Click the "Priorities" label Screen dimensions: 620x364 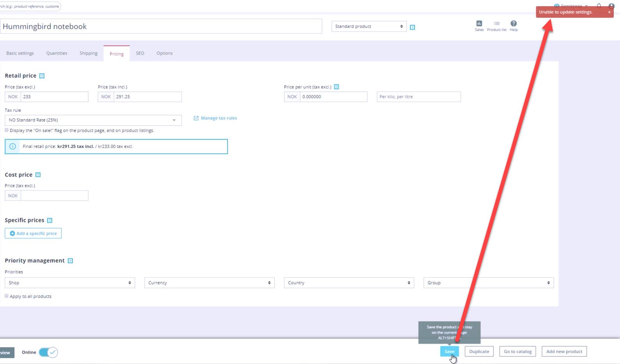[14, 272]
